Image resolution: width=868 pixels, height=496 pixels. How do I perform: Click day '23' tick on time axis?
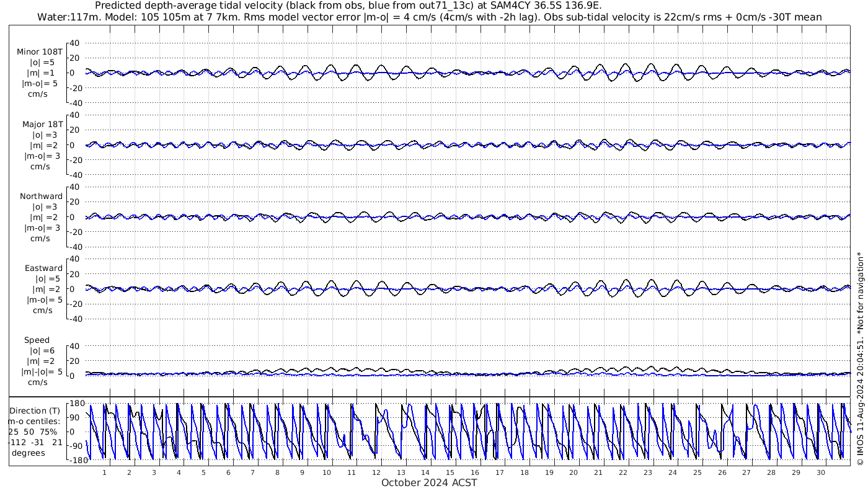[x=648, y=472]
